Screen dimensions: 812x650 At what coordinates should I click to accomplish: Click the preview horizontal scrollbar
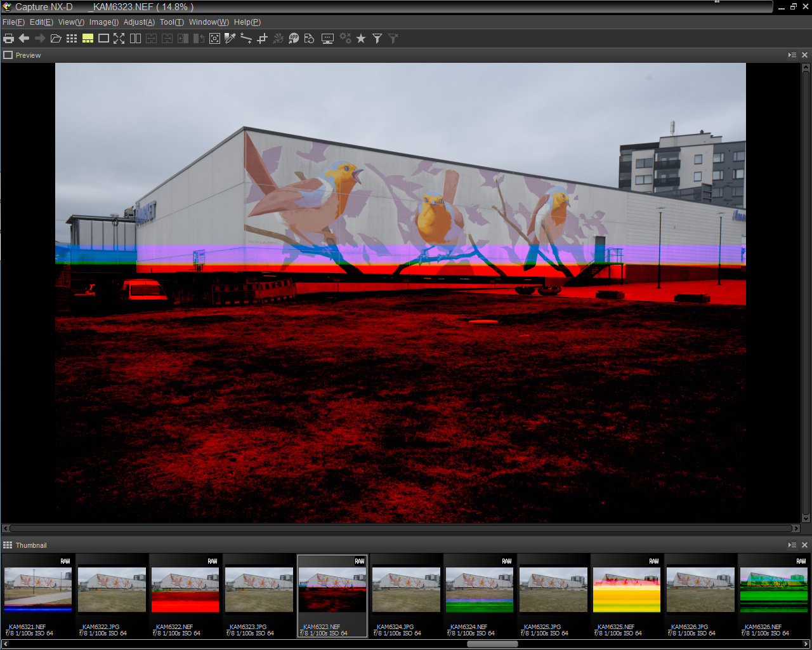click(401, 528)
